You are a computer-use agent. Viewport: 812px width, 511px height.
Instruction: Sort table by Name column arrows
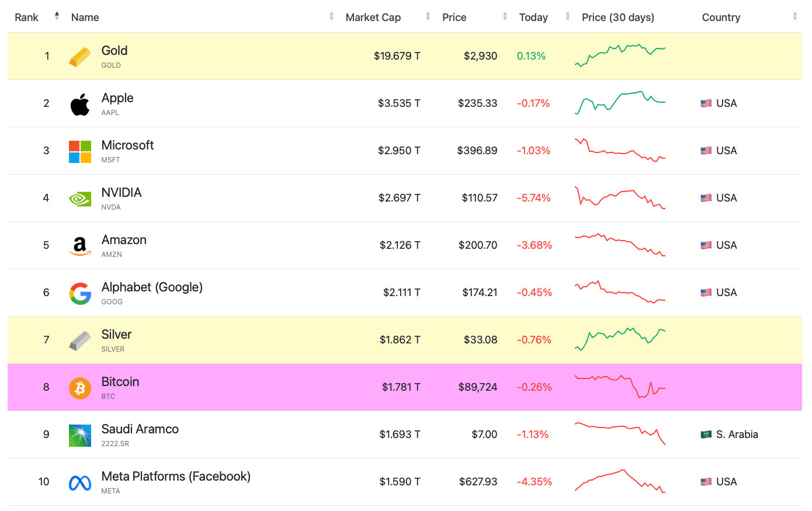click(331, 16)
